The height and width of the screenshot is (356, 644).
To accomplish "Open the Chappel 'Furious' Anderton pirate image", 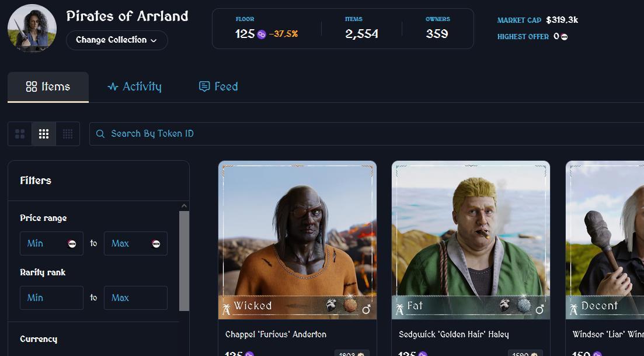I will tap(297, 240).
